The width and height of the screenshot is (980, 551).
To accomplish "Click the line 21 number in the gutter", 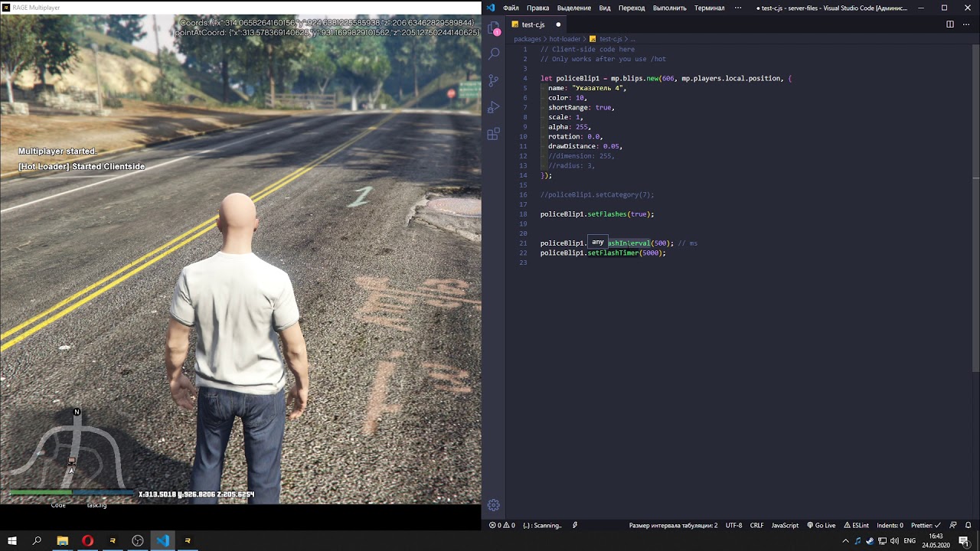I will tap(523, 243).
